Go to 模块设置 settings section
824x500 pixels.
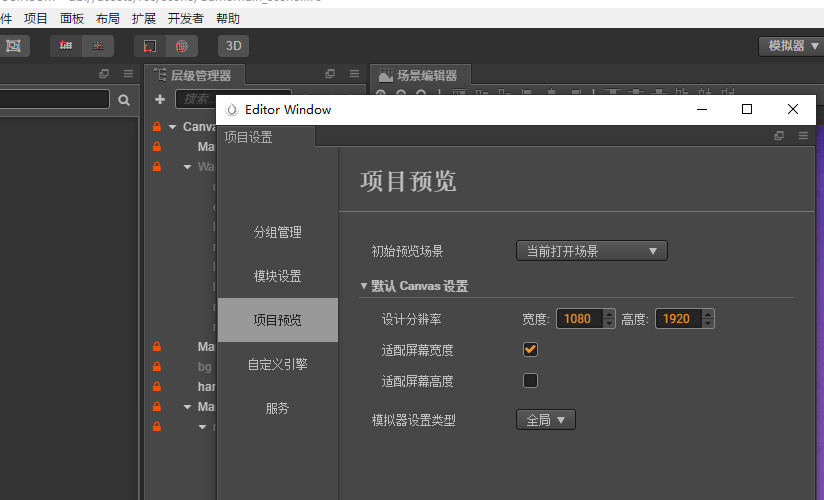277,276
